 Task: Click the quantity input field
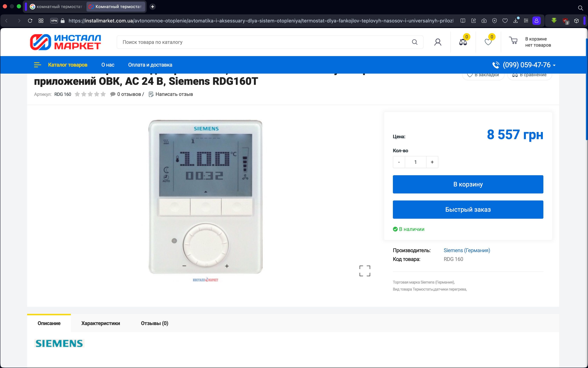[x=415, y=162]
